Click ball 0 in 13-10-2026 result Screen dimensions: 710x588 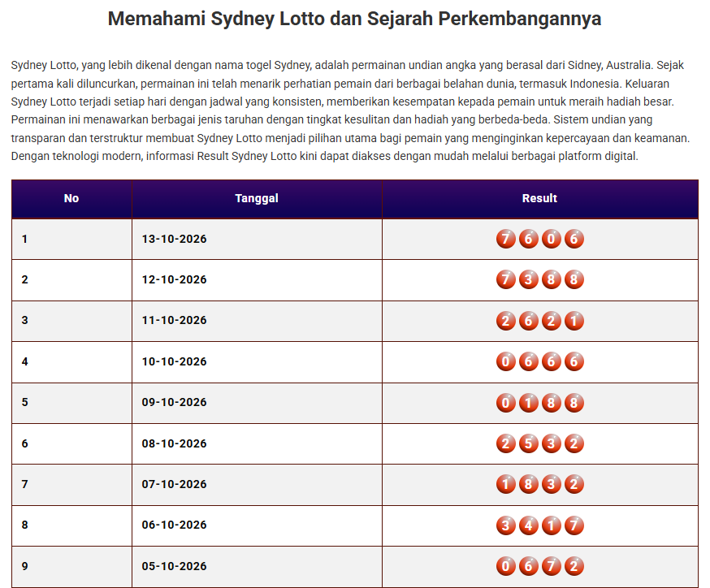(x=551, y=239)
